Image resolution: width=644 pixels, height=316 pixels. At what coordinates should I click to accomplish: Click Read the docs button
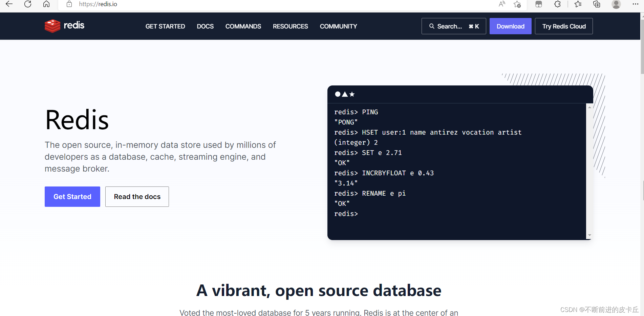pyautogui.click(x=137, y=197)
